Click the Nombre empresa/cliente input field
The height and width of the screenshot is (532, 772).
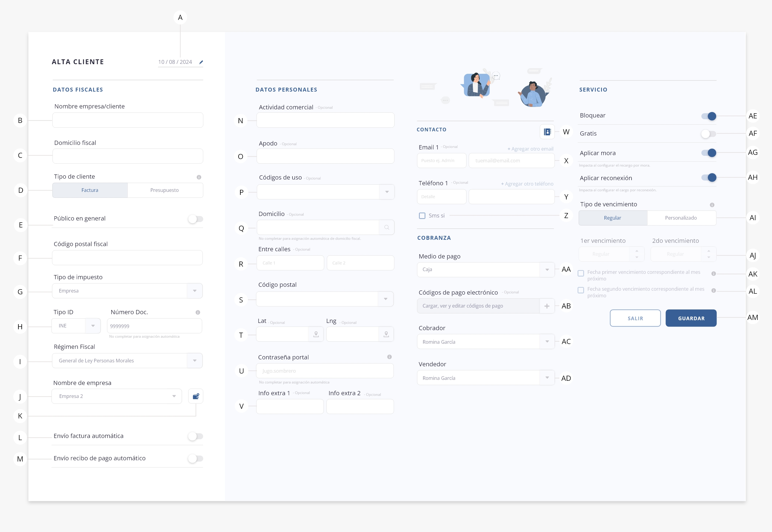[128, 120]
